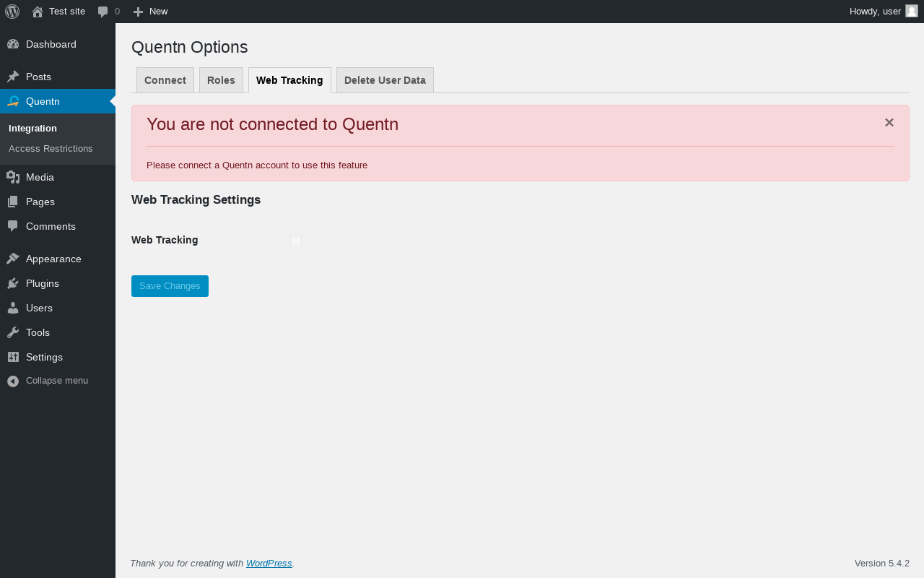Click the Pages icon in sidebar
The width and height of the screenshot is (924, 578).
pyautogui.click(x=13, y=202)
